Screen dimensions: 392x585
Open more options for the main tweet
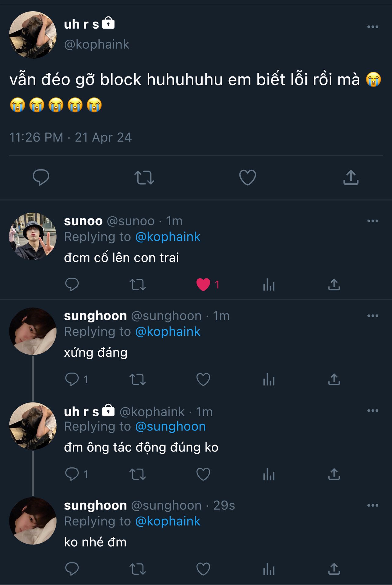pos(373,27)
